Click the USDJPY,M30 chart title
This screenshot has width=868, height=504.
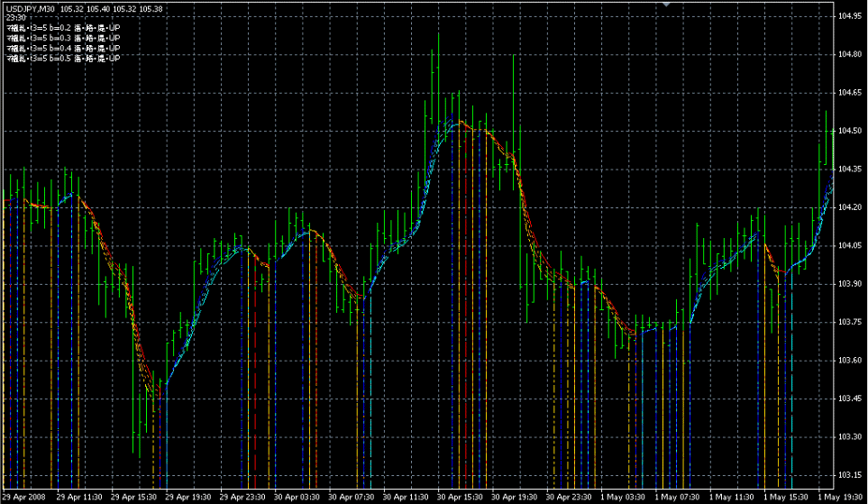(31, 9)
